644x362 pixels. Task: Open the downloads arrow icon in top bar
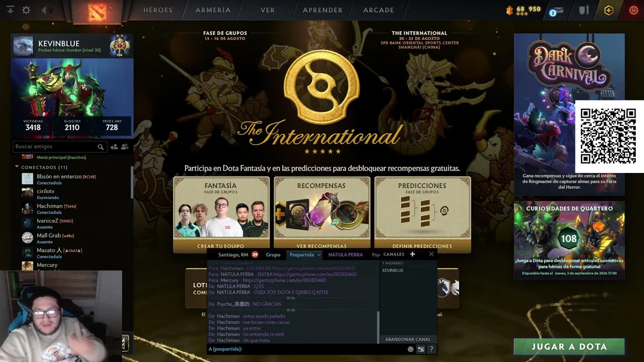[10, 10]
